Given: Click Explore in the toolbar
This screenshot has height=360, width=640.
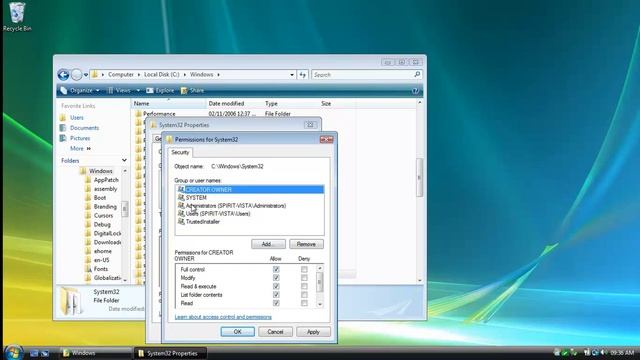Looking at the screenshot, I should [160, 91].
